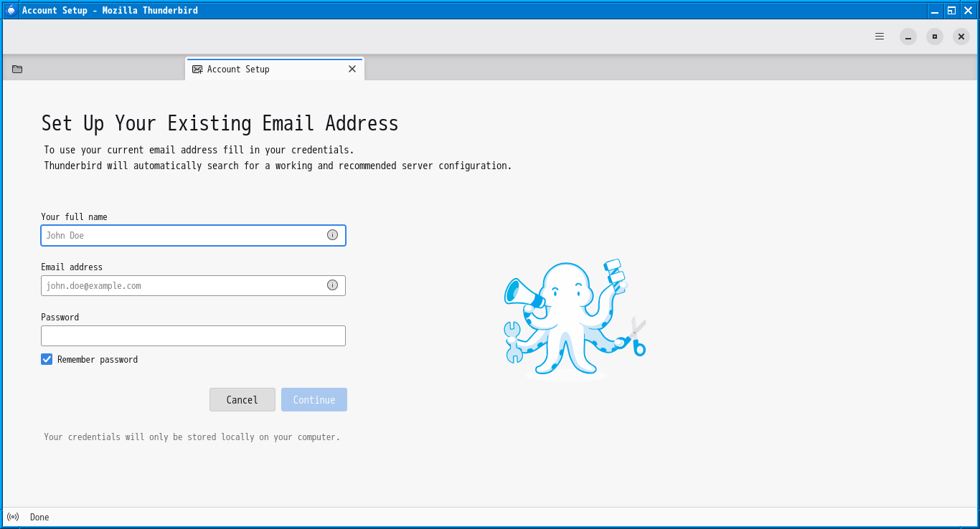Viewport: 980px width, 529px height.
Task: Close the Account Setup tab
Action: pos(352,69)
